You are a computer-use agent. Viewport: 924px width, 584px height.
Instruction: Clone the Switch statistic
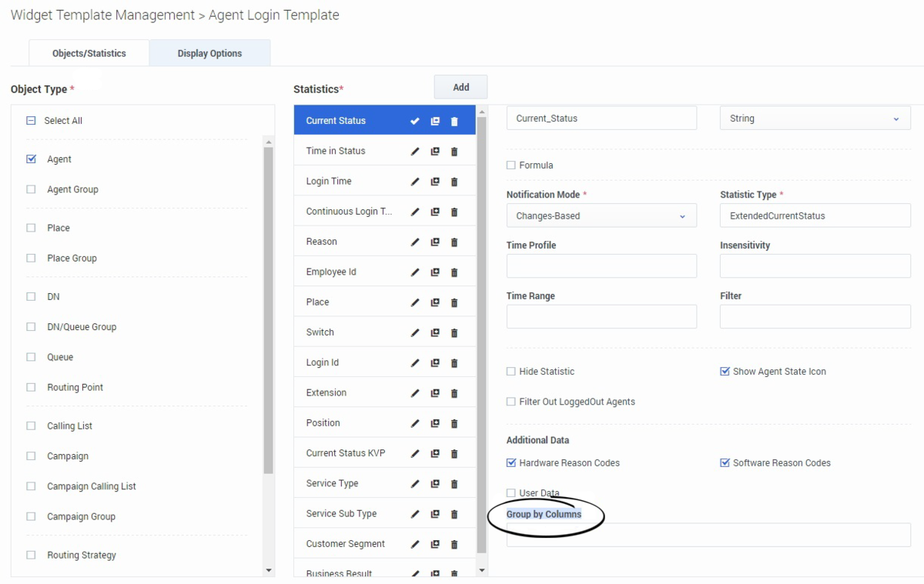click(435, 333)
